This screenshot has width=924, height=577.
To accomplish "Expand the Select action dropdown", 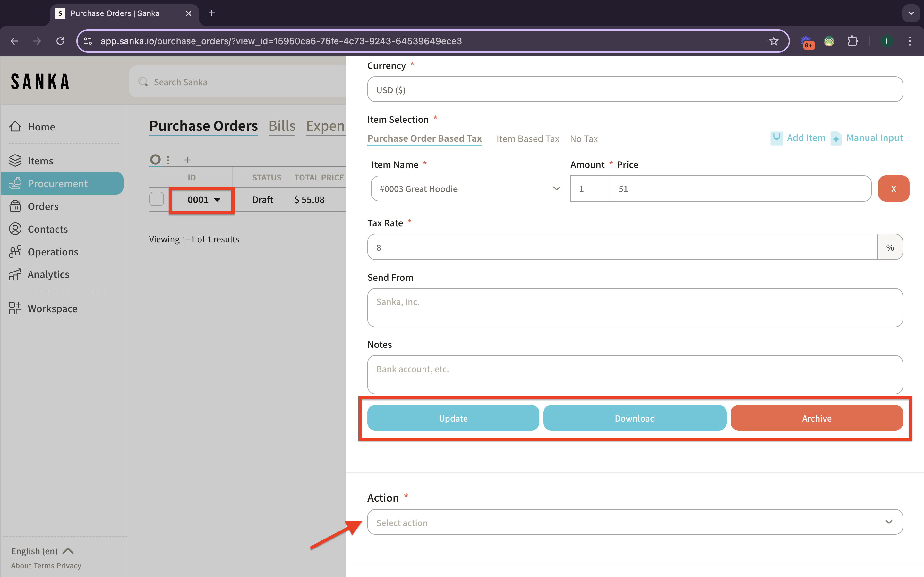I will coord(635,522).
